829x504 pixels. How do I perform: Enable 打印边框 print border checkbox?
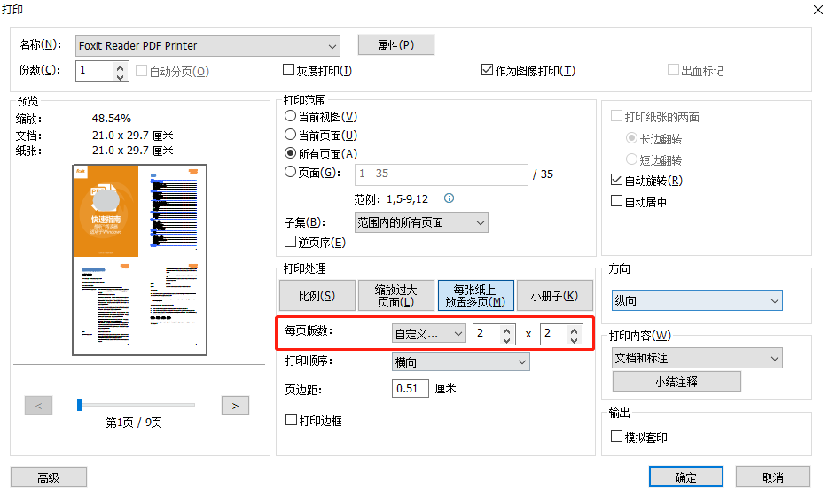click(x=291, y=420)
